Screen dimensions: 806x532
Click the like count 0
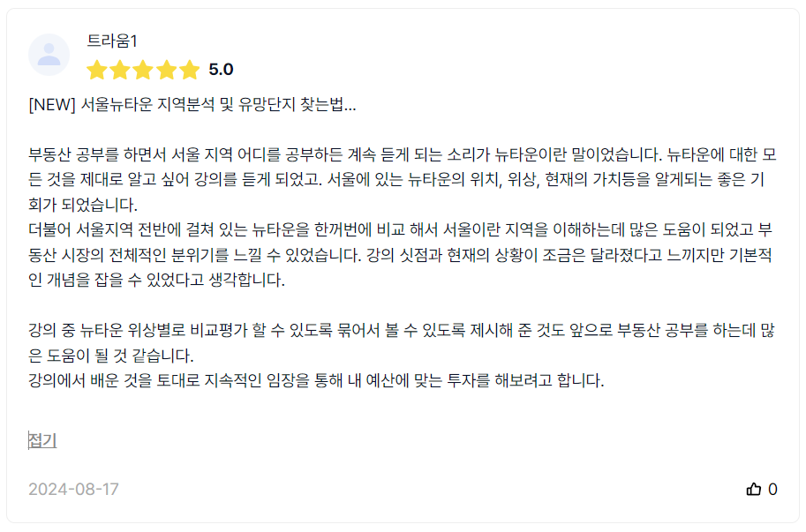pyautogui.click(x=772, y=489)
